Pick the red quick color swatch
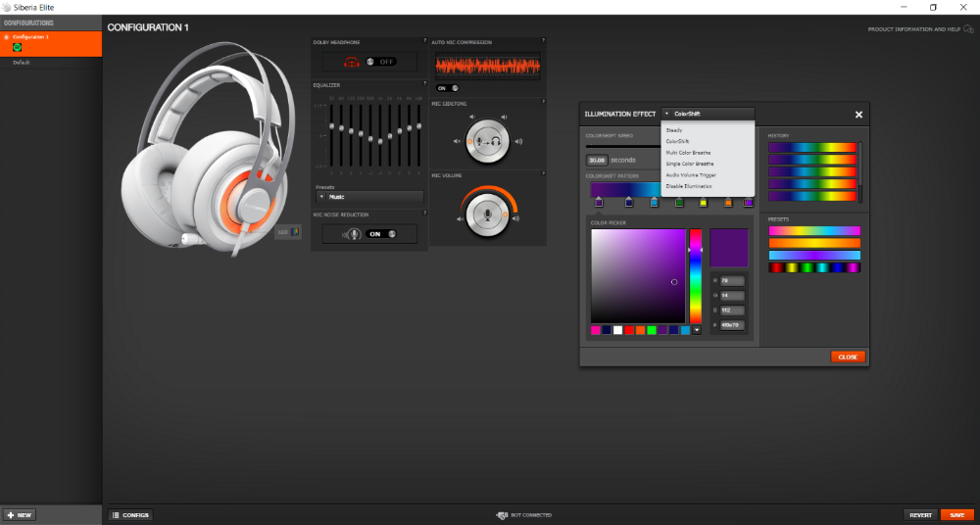This screenshot has height=525, width=980. point(629,330)
